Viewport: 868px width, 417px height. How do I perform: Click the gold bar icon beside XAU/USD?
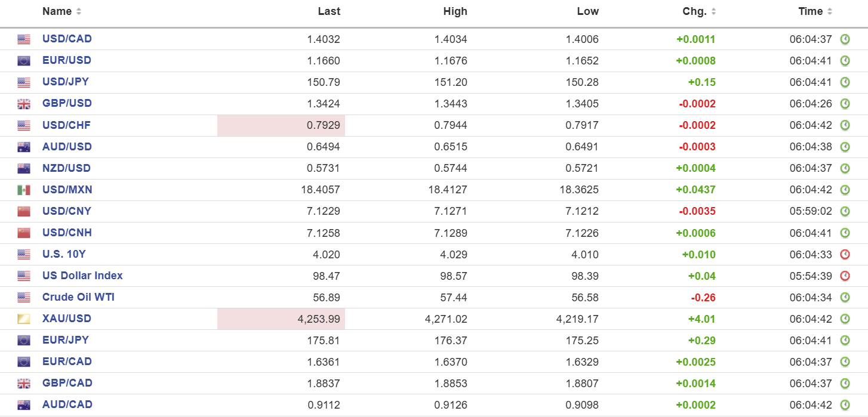tap(24, 319)
